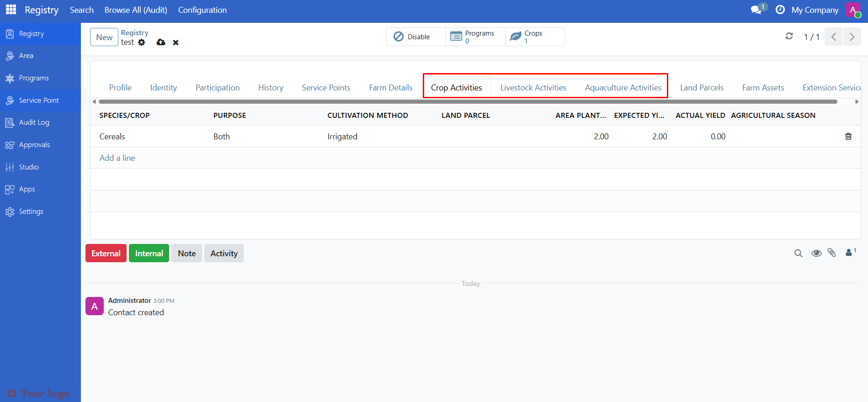Open the Profile tab
Image resolution: width=868 pixels, height=402 pixels.
point(120,88)
